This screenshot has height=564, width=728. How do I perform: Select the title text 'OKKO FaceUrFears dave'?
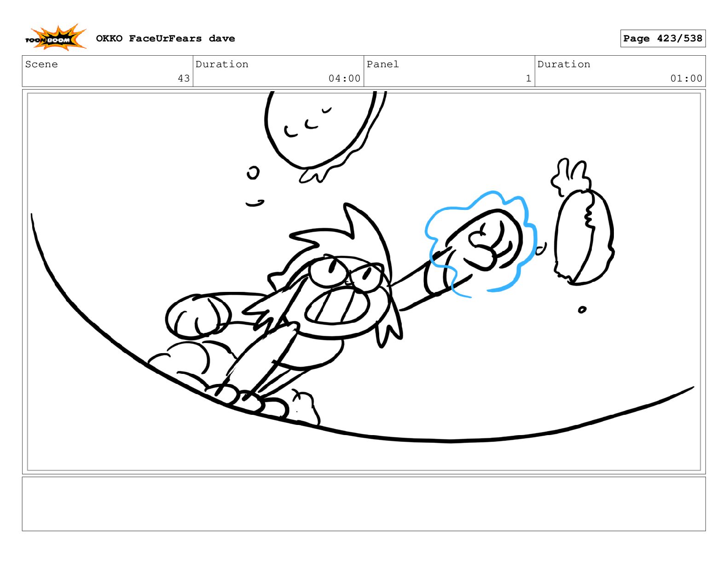(x=166, y=39)
